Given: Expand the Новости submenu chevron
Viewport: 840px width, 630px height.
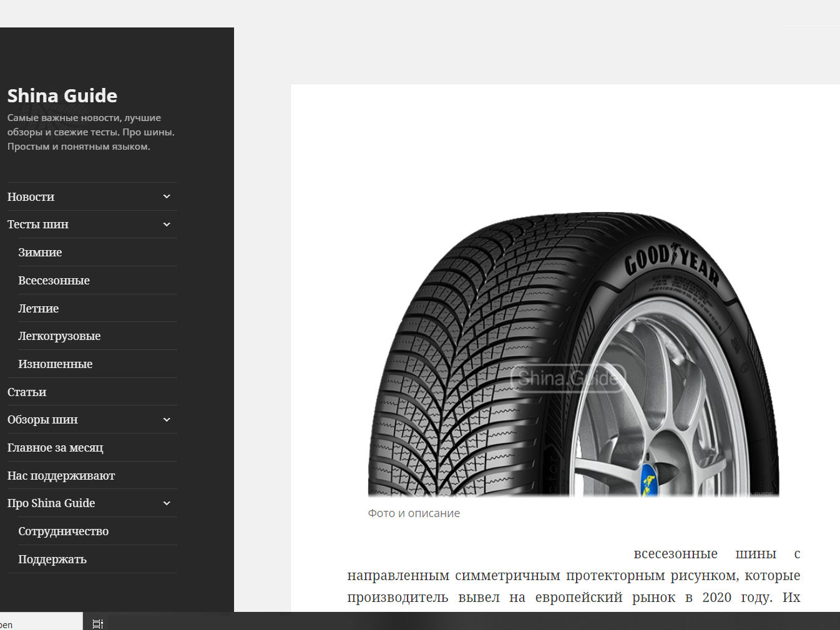Looking at the screenshot, I should (x=167, y=196).
